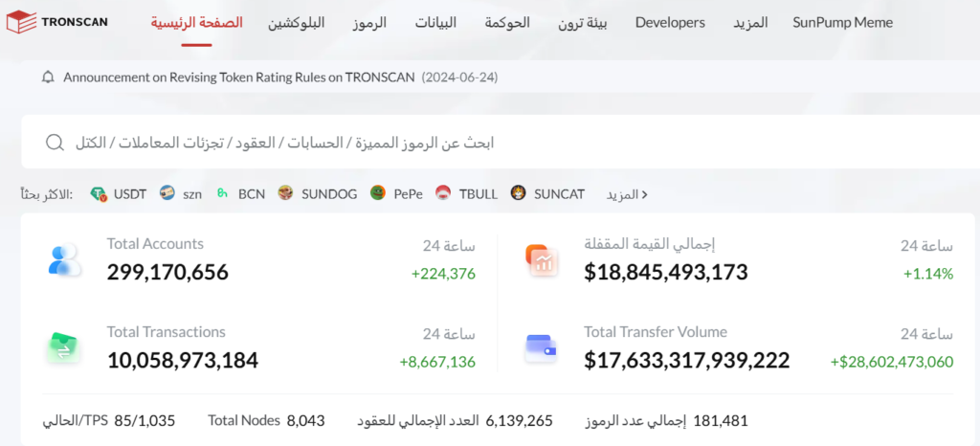980x446 pixels.
Task: Click the SUNDOG token icon
Action: click(x=285, y=193)
